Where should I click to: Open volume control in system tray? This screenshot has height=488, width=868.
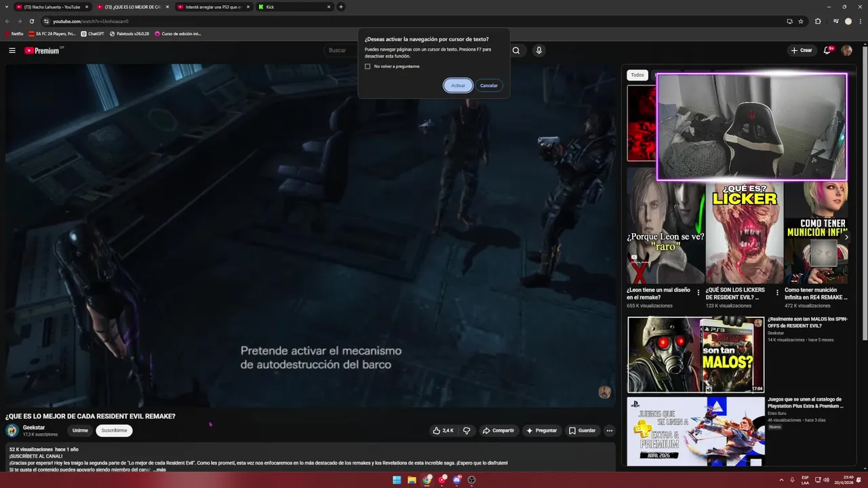click(826, 480)
